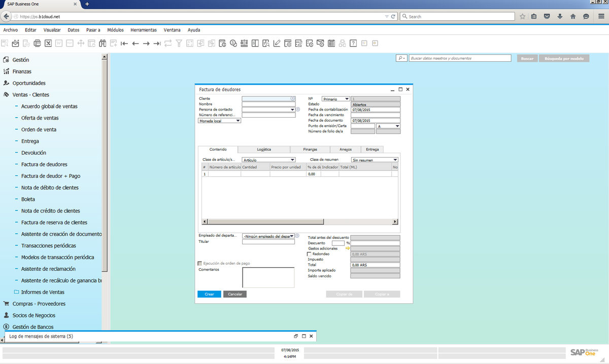Reload the page with browser refresh icon
Viewport: 609px width, 364px height.
(x=393, y=17)
